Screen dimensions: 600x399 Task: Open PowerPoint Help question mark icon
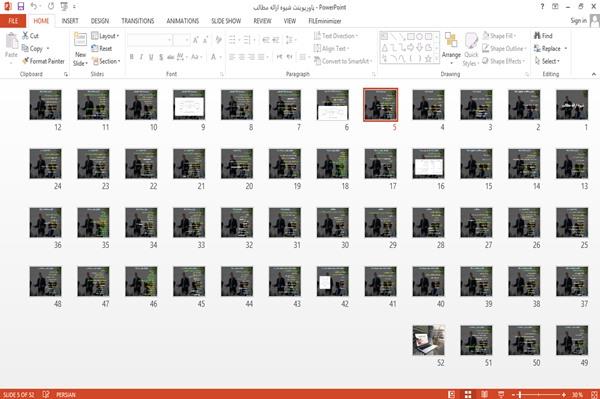[542, 6]
